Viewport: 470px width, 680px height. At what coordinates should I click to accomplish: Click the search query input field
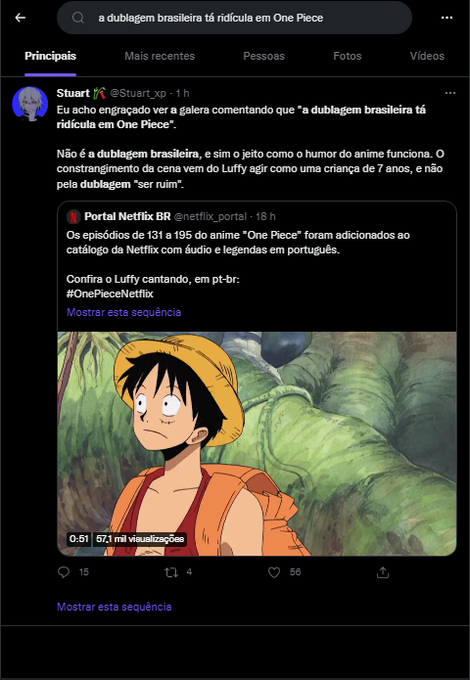(234, 18)
